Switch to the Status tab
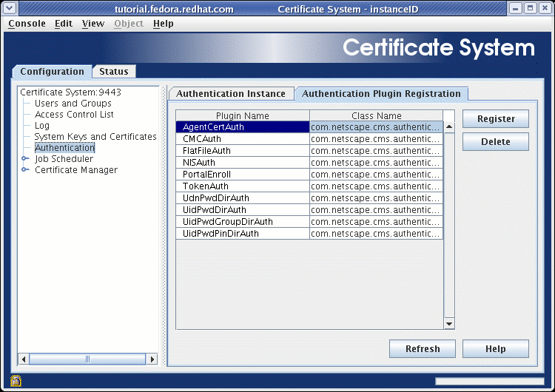The height and width of the screenshot is (392, 555). click(x=114, y=72)
